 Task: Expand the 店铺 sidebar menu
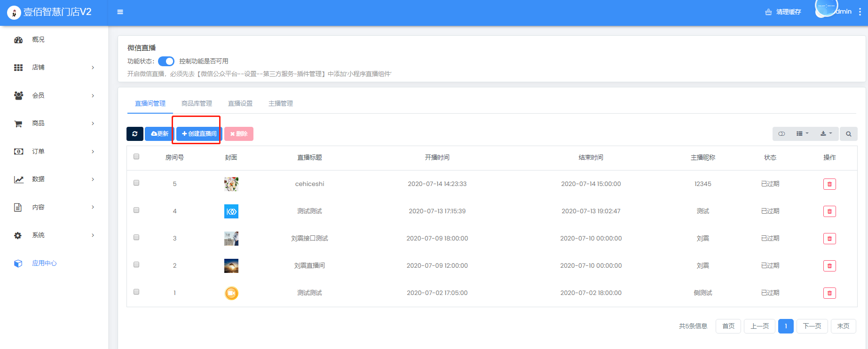54,68
